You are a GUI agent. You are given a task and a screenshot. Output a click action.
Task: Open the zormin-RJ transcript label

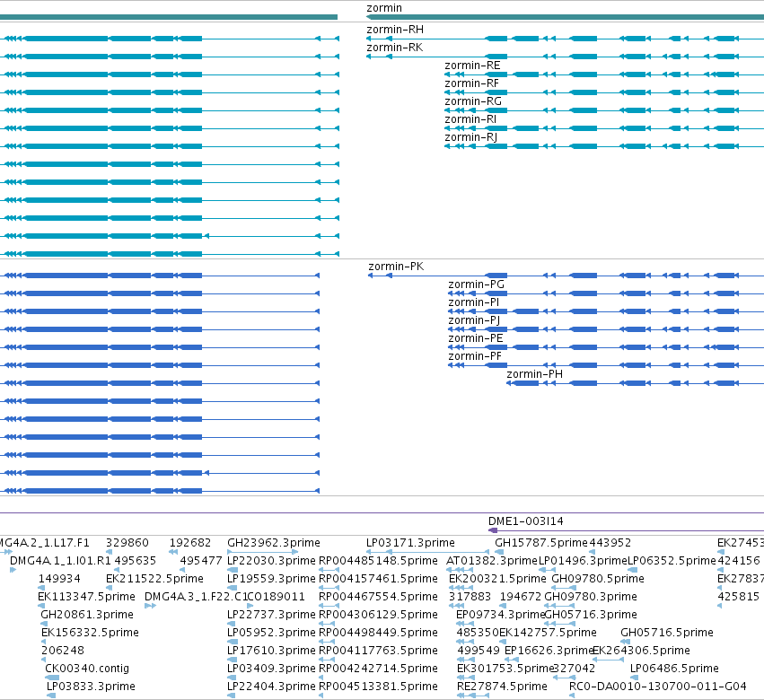[470, 138]
